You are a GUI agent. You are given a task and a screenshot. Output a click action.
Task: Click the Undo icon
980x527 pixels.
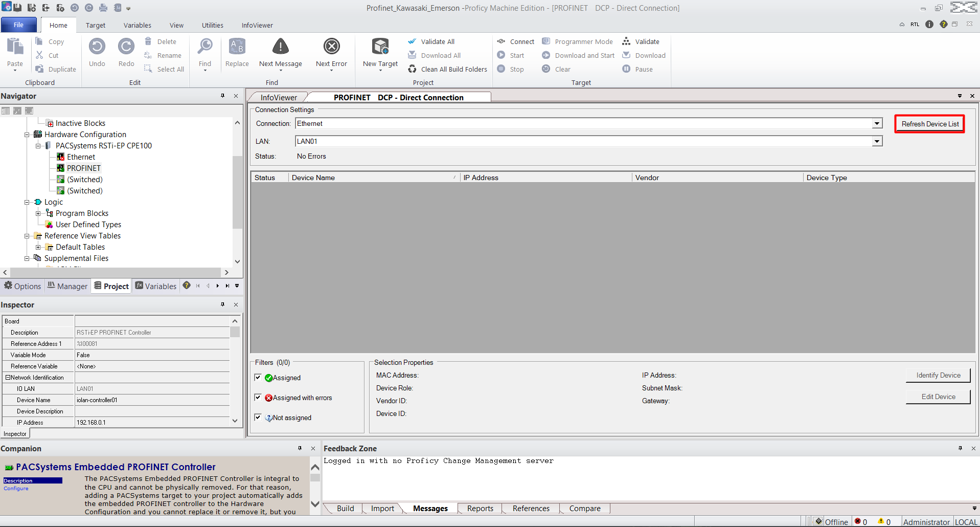(x=97, y=47)
